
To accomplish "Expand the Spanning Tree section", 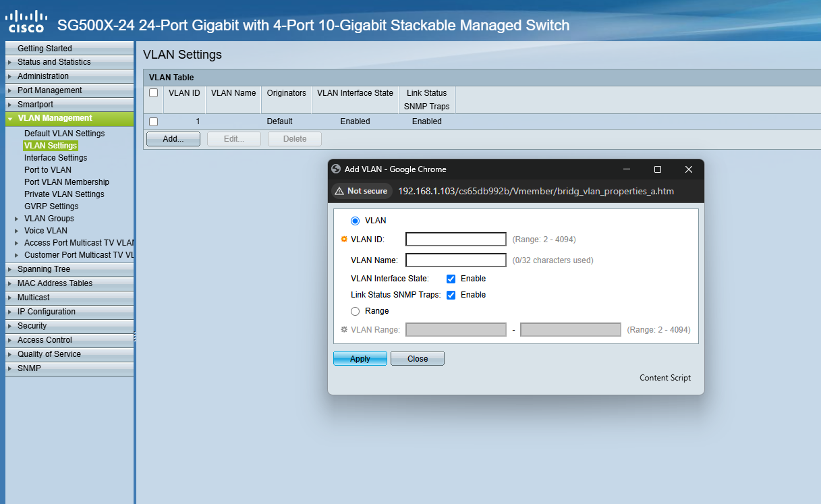I will 44,269.
